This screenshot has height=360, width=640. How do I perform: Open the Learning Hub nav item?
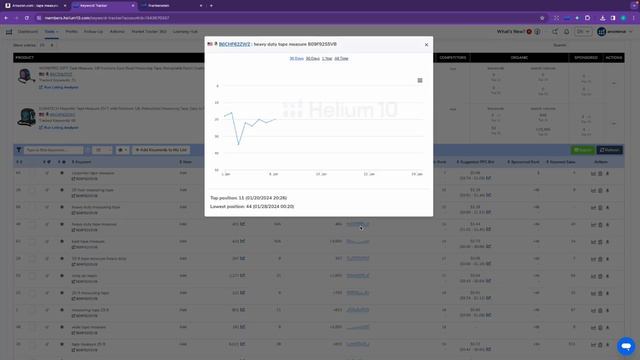click(185, 32)
